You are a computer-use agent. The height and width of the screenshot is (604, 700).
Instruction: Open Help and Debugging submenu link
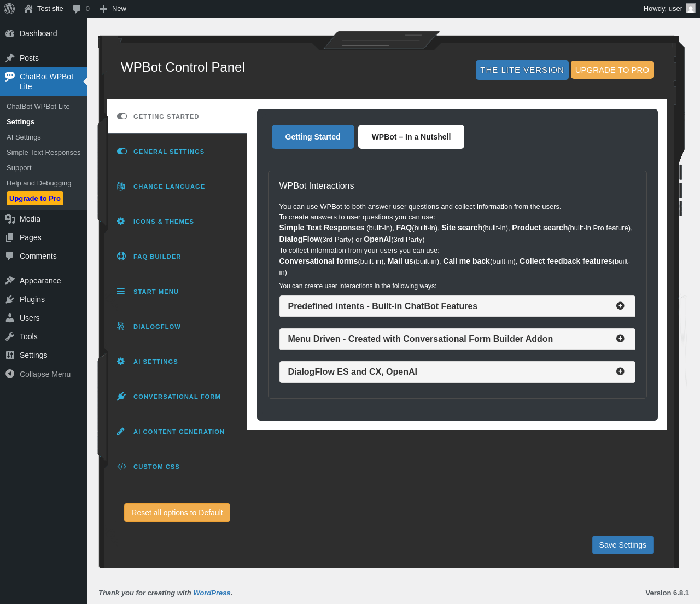pyautogui.click(x=39, y=183)
